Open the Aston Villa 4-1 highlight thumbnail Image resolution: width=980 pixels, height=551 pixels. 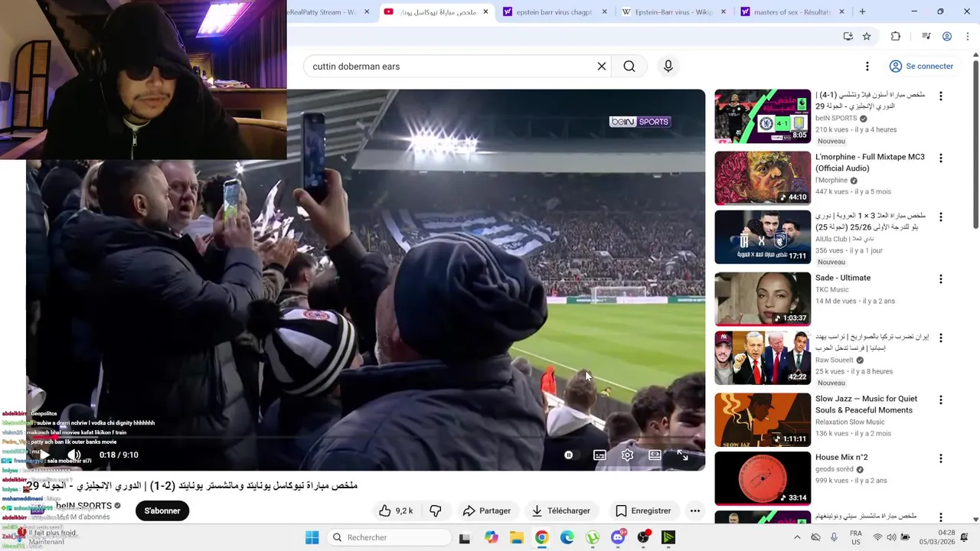click(763, 116)
